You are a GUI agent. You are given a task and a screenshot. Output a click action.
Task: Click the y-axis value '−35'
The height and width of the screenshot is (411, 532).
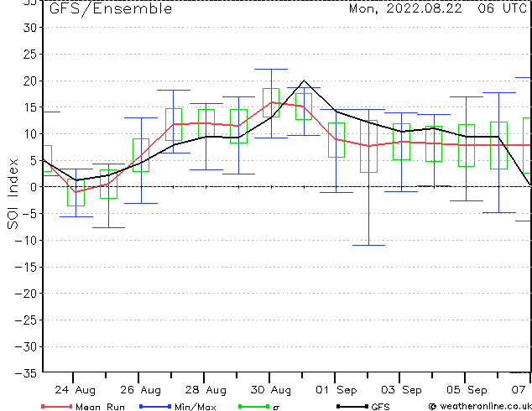pyautogui.click(x=25, y=373)
